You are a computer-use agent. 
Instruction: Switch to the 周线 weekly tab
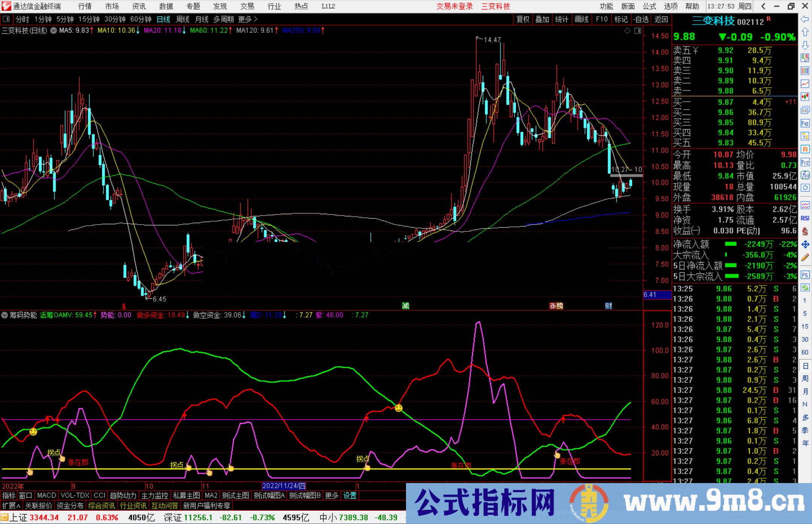pos(182,19)
